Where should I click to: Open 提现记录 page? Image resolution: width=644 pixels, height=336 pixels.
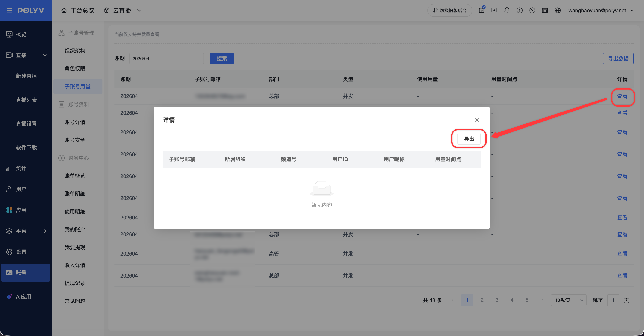75,283
